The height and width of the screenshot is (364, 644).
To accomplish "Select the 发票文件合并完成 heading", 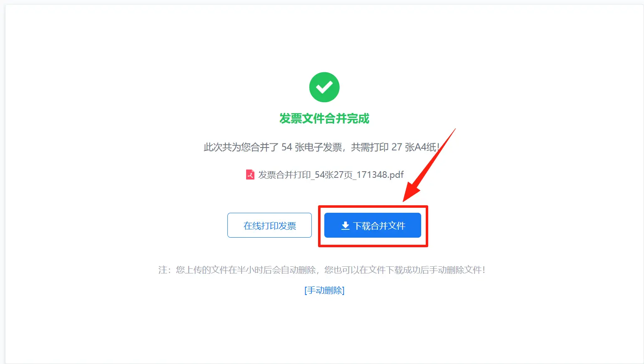I will pyautogui.click(x=324, y=119).
